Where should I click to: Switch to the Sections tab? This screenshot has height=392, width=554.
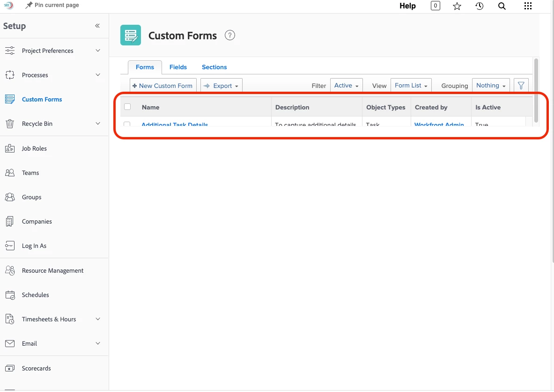click(x=214, y=67)
